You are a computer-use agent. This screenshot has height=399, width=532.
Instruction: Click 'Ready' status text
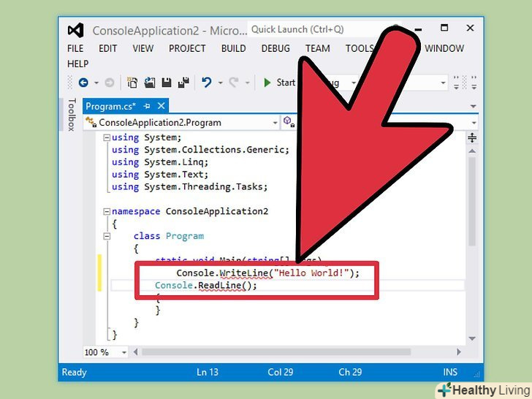(x=74, y=372)
